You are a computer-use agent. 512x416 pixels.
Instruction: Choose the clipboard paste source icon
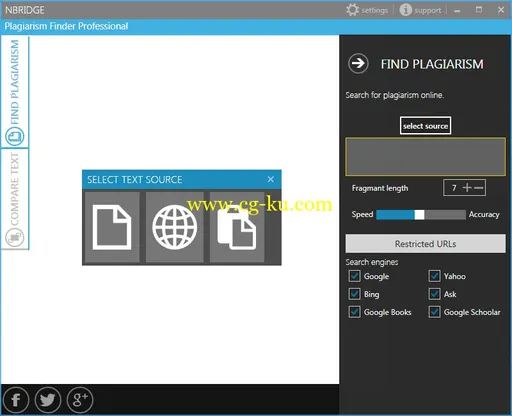coord(237,227)
